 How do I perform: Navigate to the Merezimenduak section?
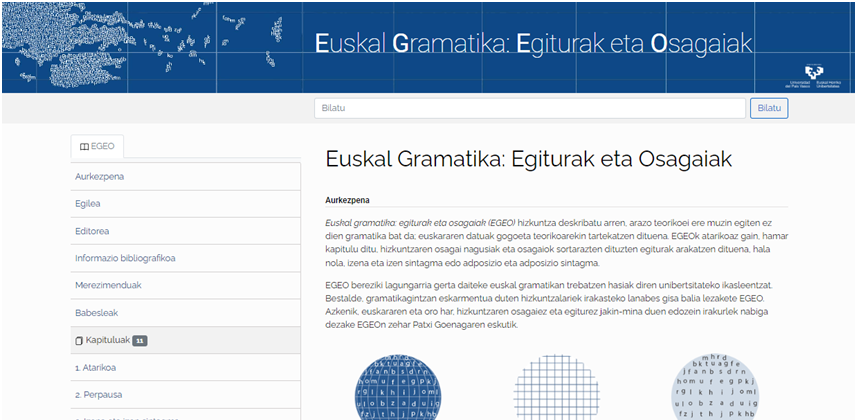(x=105, y=286)
